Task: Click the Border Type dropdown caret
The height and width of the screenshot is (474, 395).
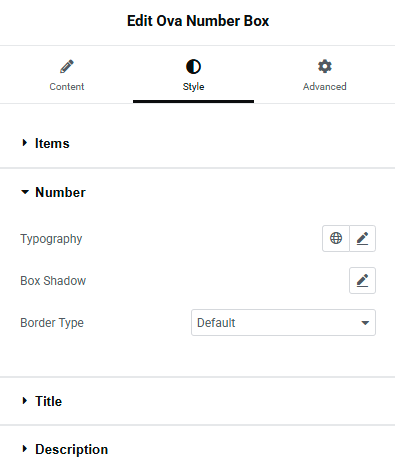Action: point(365,323)
